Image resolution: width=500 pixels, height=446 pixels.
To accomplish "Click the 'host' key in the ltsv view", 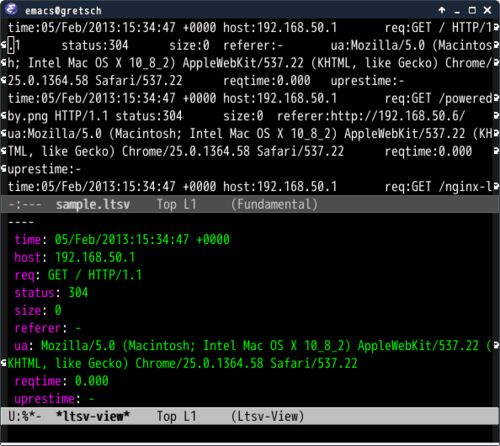I will [x=28, y=257].
